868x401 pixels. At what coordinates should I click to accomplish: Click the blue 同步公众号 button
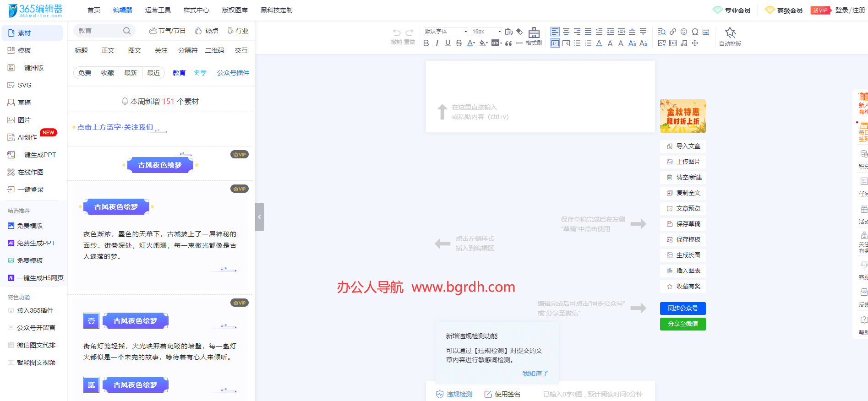coord(683,308)
